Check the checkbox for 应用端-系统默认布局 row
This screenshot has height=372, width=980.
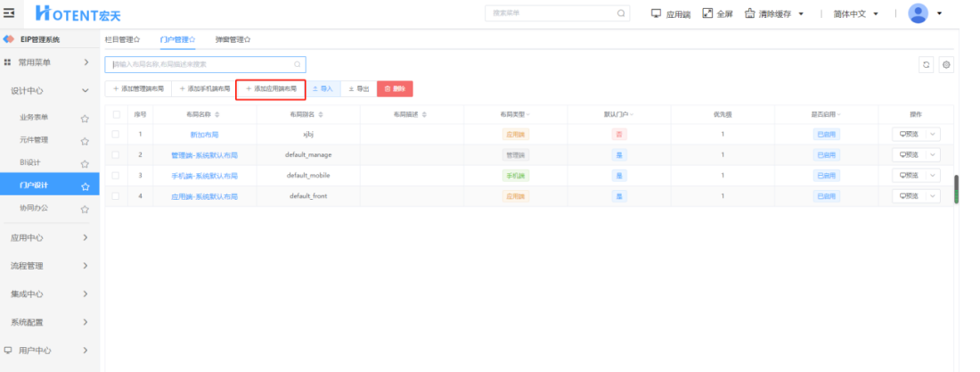pos(116,196)
